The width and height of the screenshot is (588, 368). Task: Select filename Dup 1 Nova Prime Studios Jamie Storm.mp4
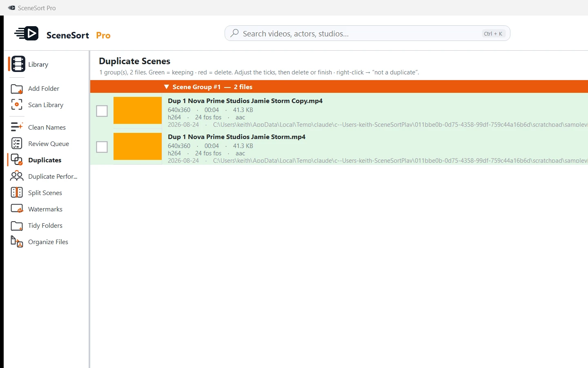pyautogui.click(x=236, y=137)
